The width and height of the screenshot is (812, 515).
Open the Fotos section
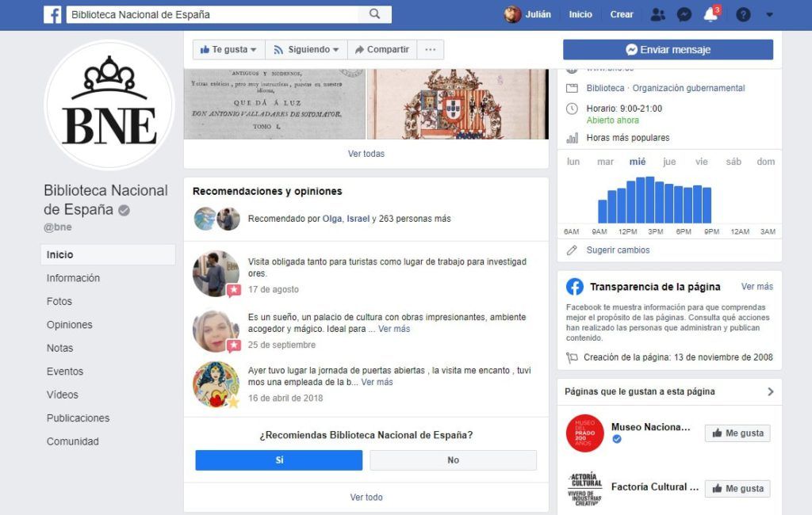pos(59,301)
